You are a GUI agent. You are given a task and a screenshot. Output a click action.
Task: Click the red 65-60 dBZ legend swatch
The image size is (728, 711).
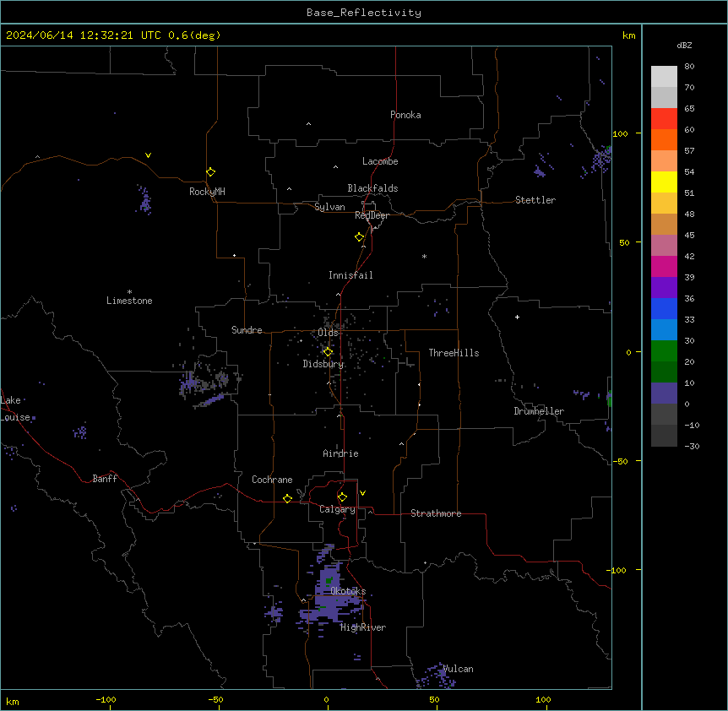click(664, 118)
